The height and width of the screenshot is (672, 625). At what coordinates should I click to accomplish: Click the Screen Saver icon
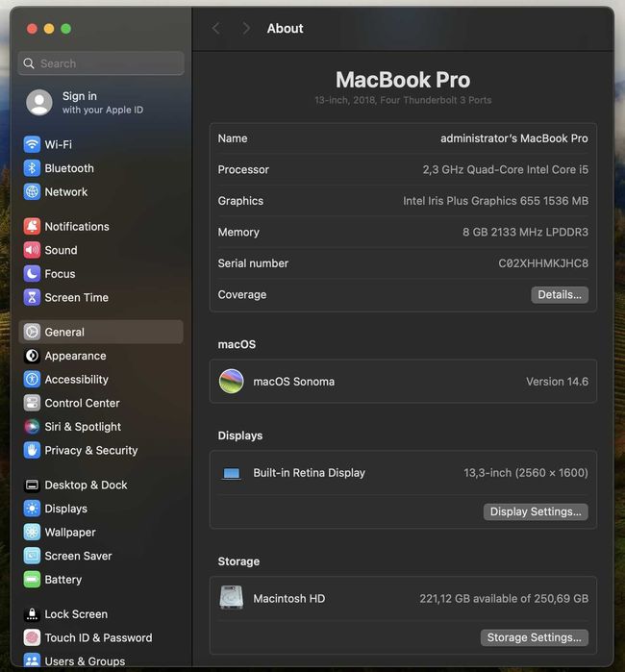click(32, 556)
